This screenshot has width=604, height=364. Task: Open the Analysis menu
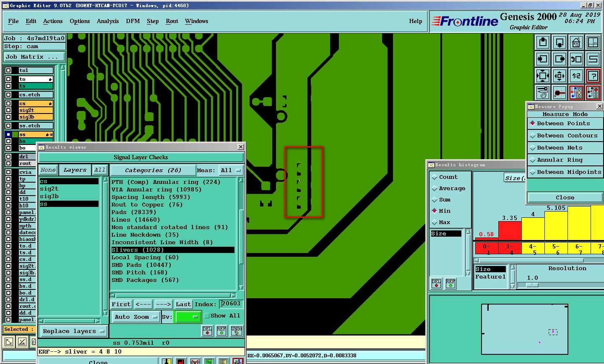coord(108,21)
